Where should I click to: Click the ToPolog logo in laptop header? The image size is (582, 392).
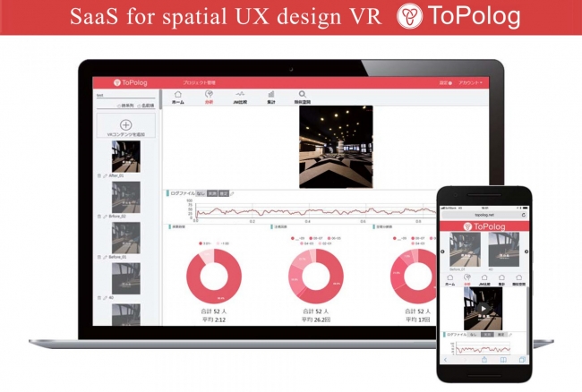pyautogui.click(x=131, y=82)
